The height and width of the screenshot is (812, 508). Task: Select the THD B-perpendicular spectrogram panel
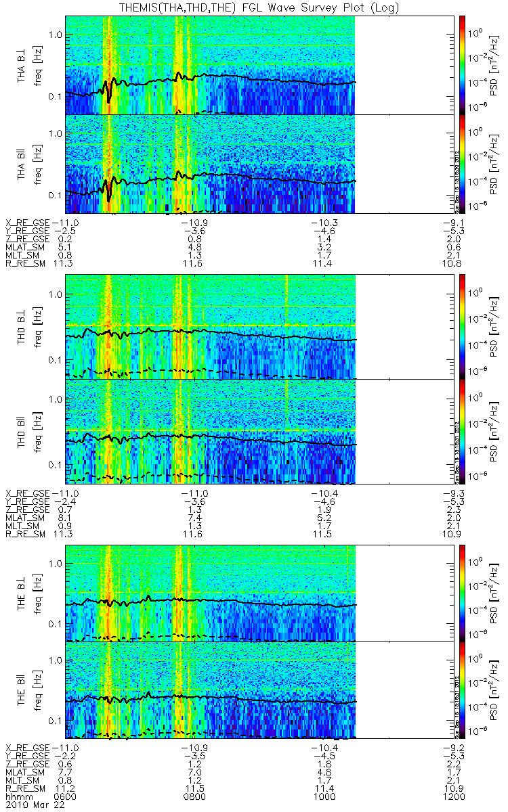(259, 326)
